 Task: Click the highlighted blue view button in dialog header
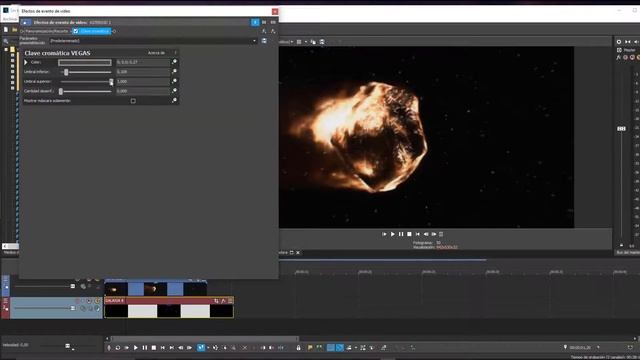pyautogui.click(x=255, y=22)
